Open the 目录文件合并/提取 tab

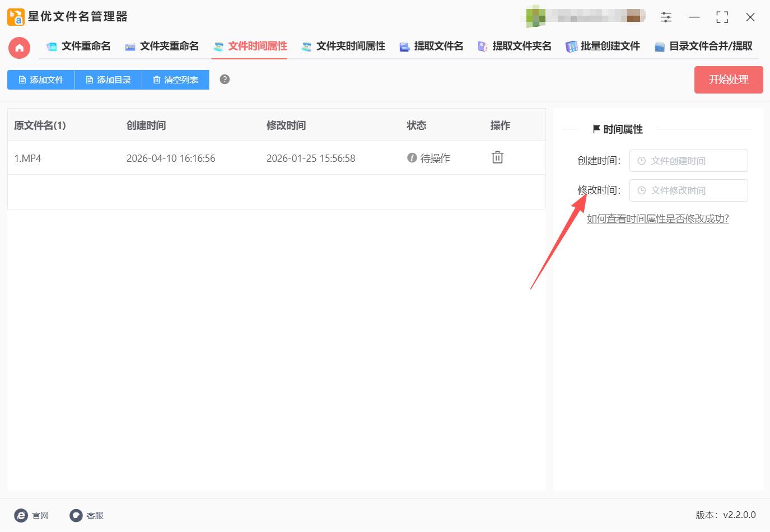click(703, 46)
